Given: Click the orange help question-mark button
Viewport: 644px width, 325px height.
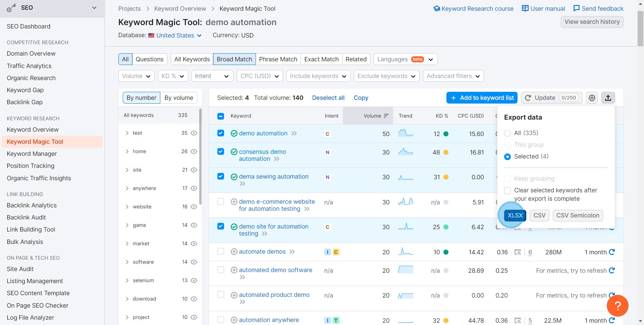Looking at the screenshot, I should pos(618,306).
